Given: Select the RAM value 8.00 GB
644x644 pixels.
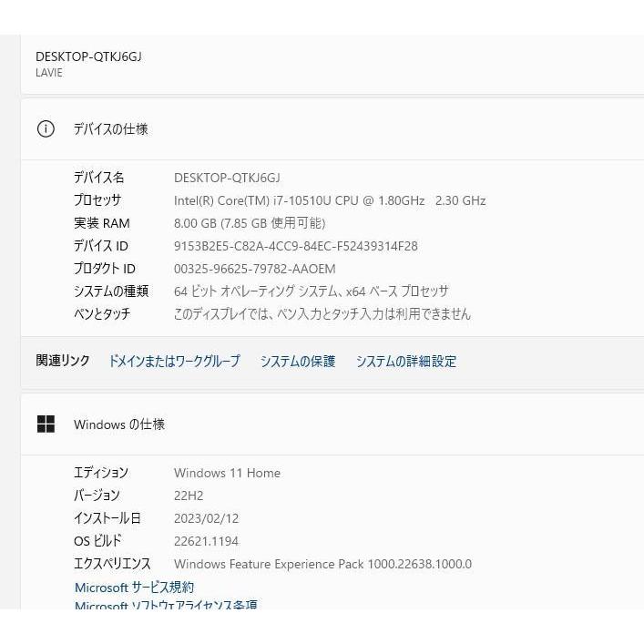Looking at the screenshot, I should pos(250,223).
